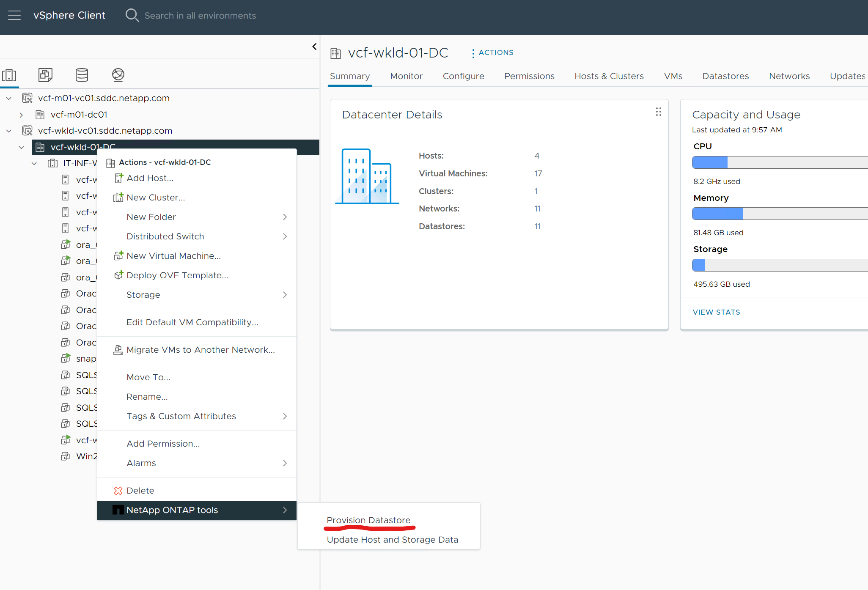Click the Storage submenu expander arrow
Image resolution: width=868 pixels, height=590 pixels.
[x=285, y=294]
